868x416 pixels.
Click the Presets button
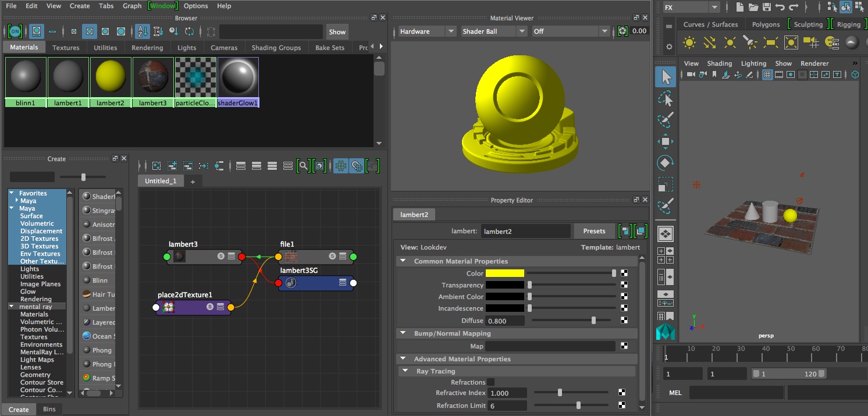pos(594,231)
